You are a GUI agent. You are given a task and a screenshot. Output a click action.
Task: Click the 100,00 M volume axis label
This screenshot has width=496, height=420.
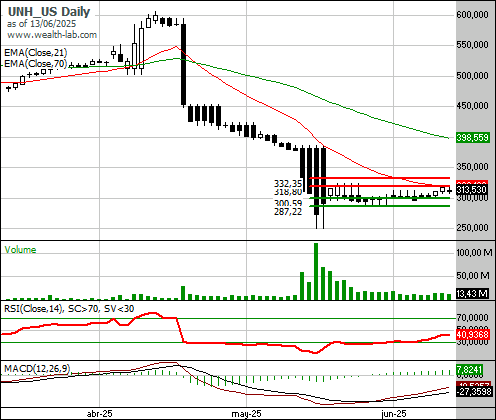coord(474,253)
